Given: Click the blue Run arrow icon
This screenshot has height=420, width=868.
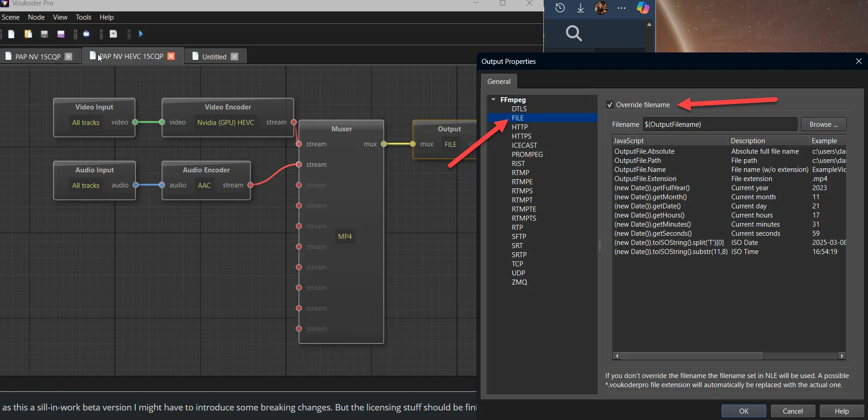Looking at the screenshot, I should pos(141,34).
